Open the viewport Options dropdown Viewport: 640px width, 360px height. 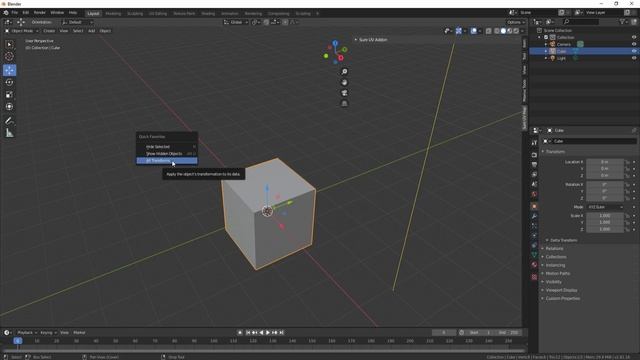pos(516,22)
